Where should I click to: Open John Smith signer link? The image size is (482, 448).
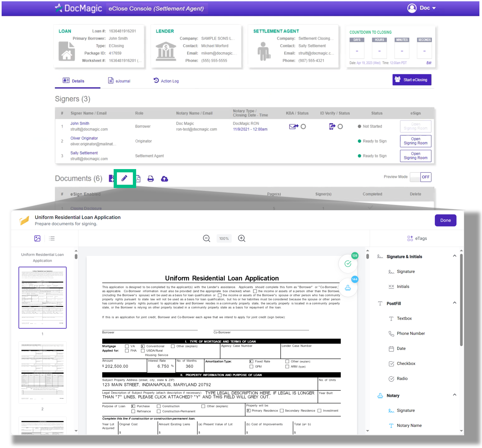[x=80, y=123]
